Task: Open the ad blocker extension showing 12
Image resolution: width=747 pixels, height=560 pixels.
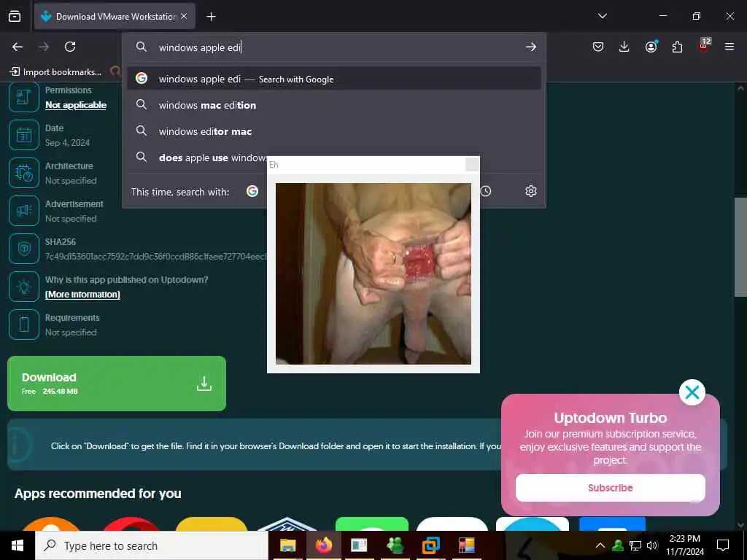Action: pyautogui.click(x=704, y=46)
